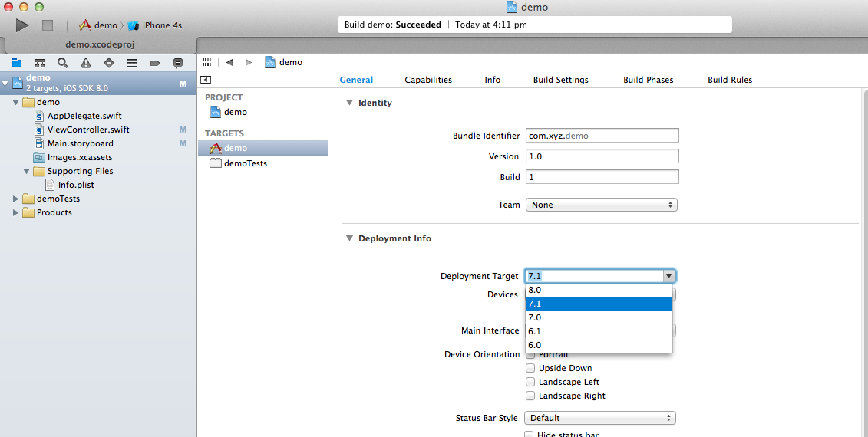868x437 pixels.
Task: Choose the iPhone 4s run destination
Action: pyautogui.click(x=155, y=25)
